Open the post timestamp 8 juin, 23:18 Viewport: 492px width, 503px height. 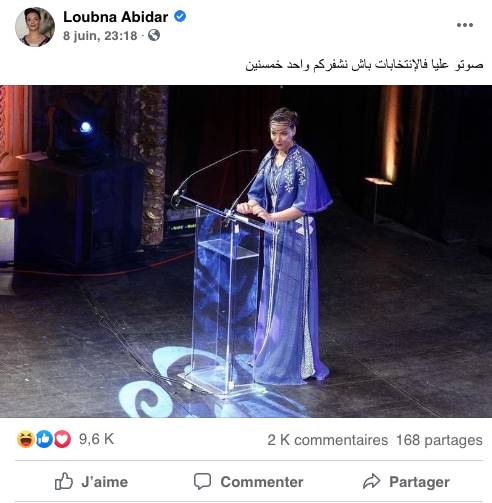100,36
